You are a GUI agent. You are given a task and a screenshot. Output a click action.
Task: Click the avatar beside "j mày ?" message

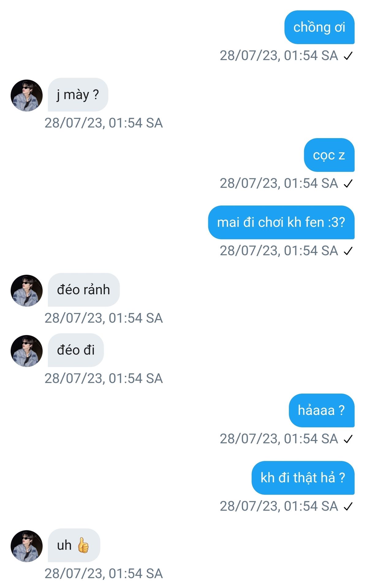click(27, 96)
